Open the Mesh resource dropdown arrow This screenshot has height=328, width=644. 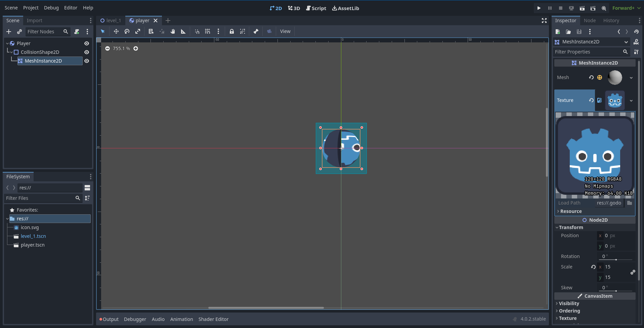631,78
